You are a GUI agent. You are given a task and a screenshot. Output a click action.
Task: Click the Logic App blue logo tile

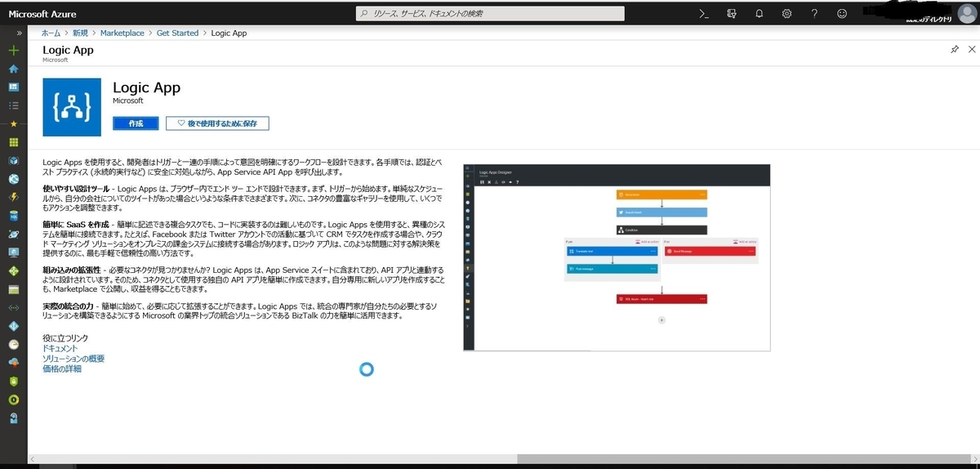pyautogui.click(x=72, y=107)
